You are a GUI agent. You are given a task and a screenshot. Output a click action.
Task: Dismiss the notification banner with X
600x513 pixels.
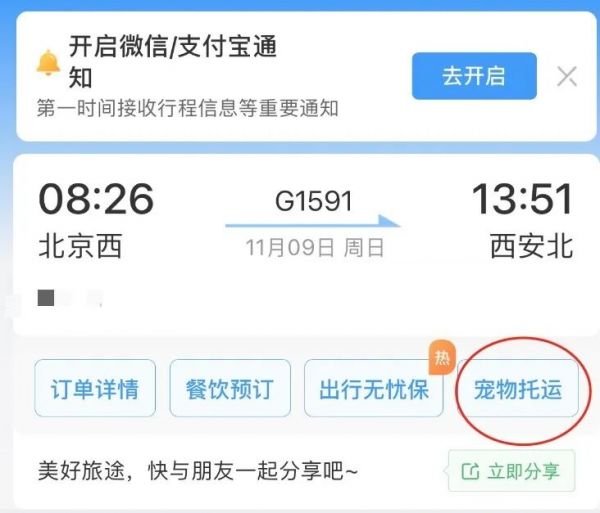(567, 77)
